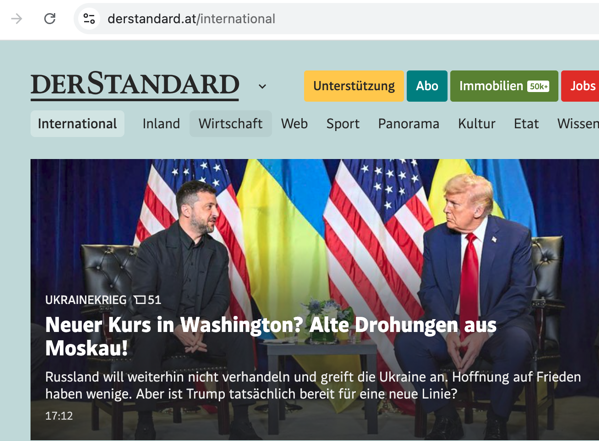This screenshot has height=441, width=599.
Task: Reload the page with the refresh icon
Action: (50, 18)
